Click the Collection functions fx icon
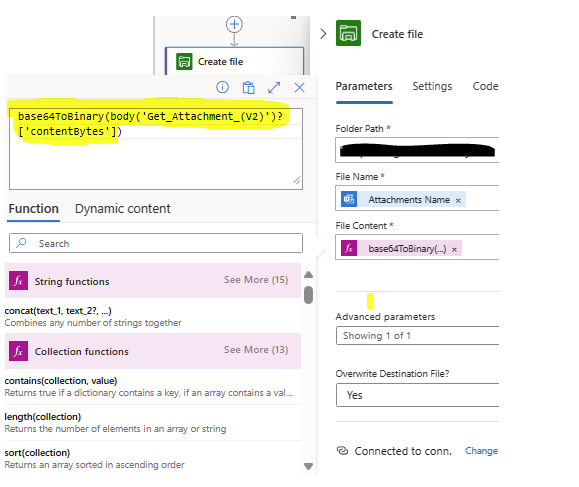The width and height of the screenshot is (579, 487). pyautogui.click(x=18, y=351)
